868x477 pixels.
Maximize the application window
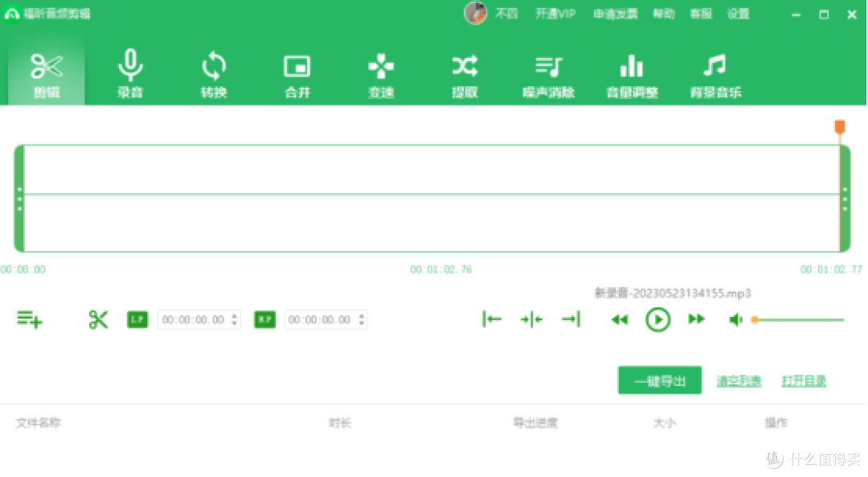click(x=824, y=15)
